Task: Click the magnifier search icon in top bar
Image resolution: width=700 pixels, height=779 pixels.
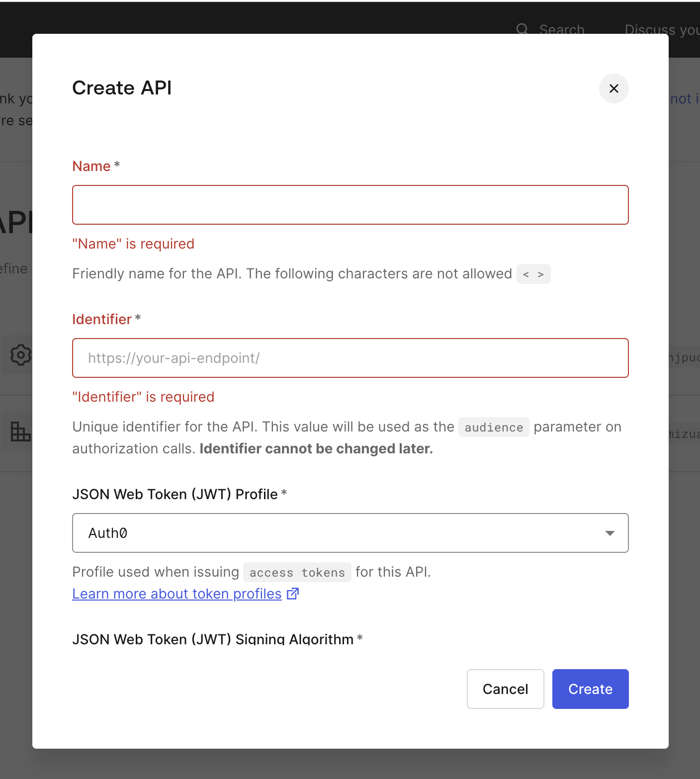Action: point(522,29)
